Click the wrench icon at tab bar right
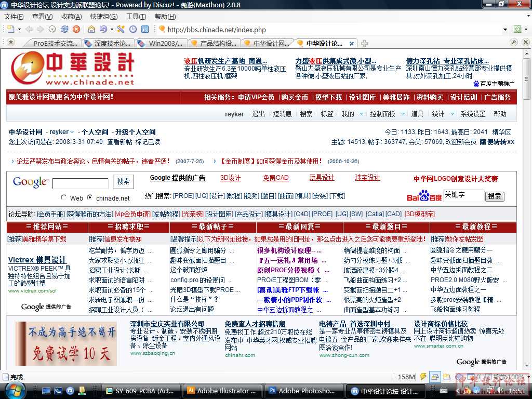532x399 pixels. [514, 43]
